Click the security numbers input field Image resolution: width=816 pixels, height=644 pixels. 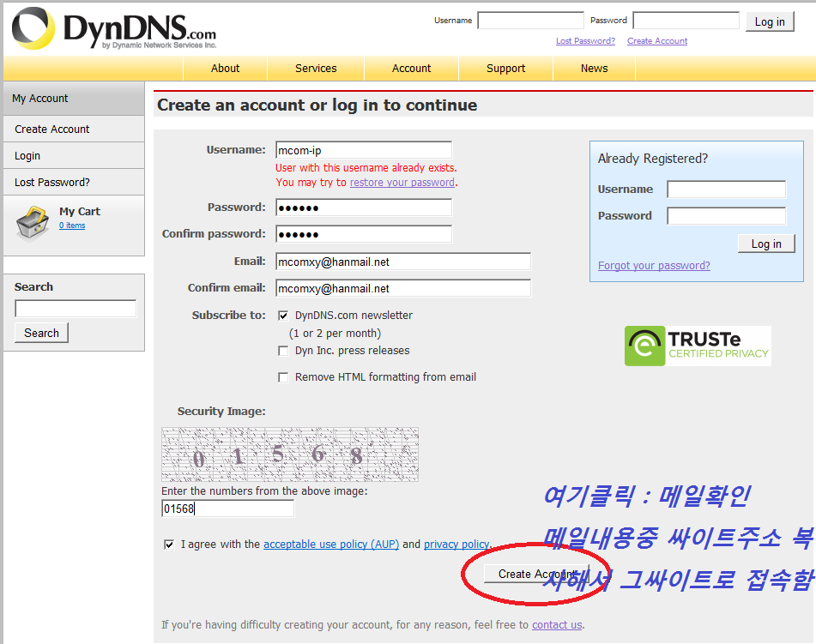pos(228,509)
